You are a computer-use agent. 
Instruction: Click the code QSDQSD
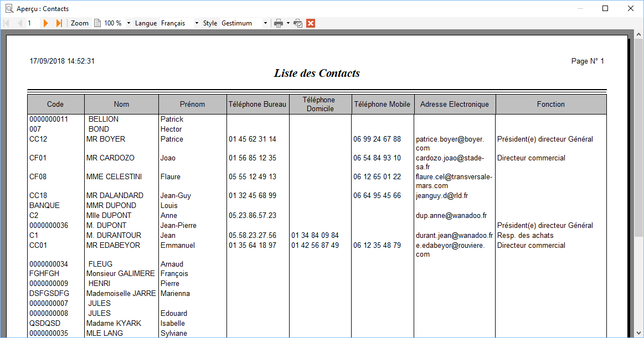point(45,323)
